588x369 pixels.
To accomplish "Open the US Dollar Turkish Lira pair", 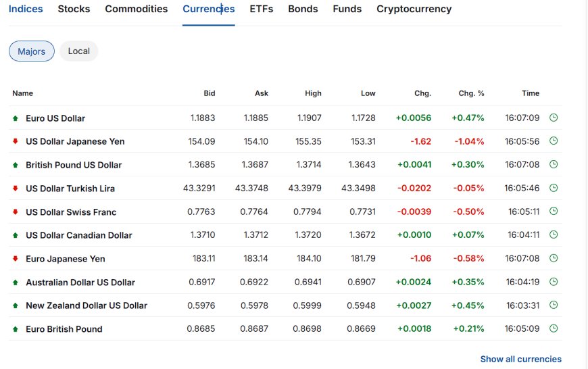I will point(70,189).
